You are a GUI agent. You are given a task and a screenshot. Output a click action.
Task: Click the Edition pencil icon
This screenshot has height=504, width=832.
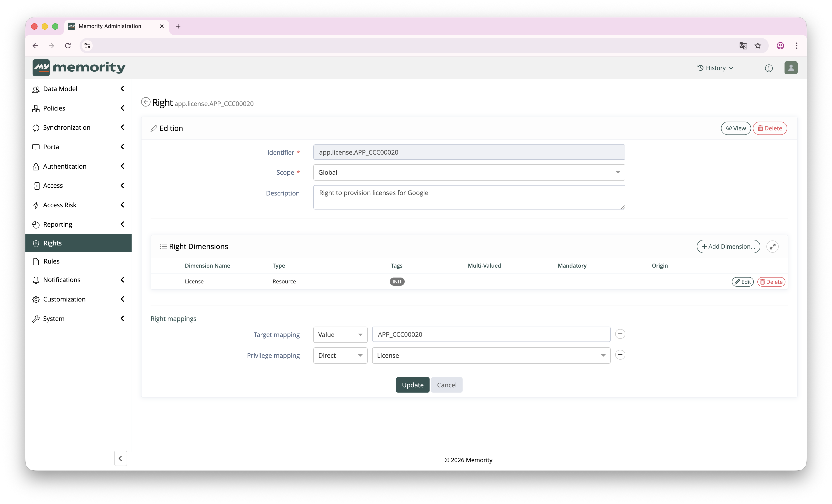click(x=154, y=129)
